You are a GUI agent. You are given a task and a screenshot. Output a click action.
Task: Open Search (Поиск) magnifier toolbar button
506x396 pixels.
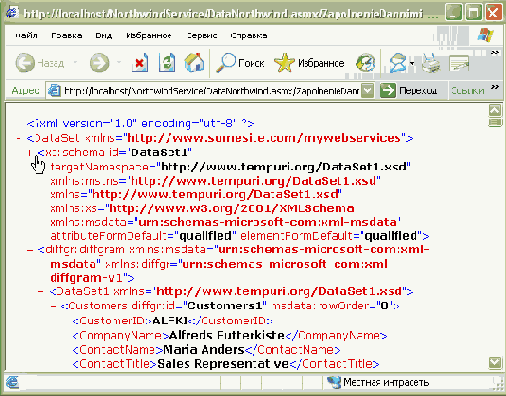pyautogui.click(x=240, y=63)
